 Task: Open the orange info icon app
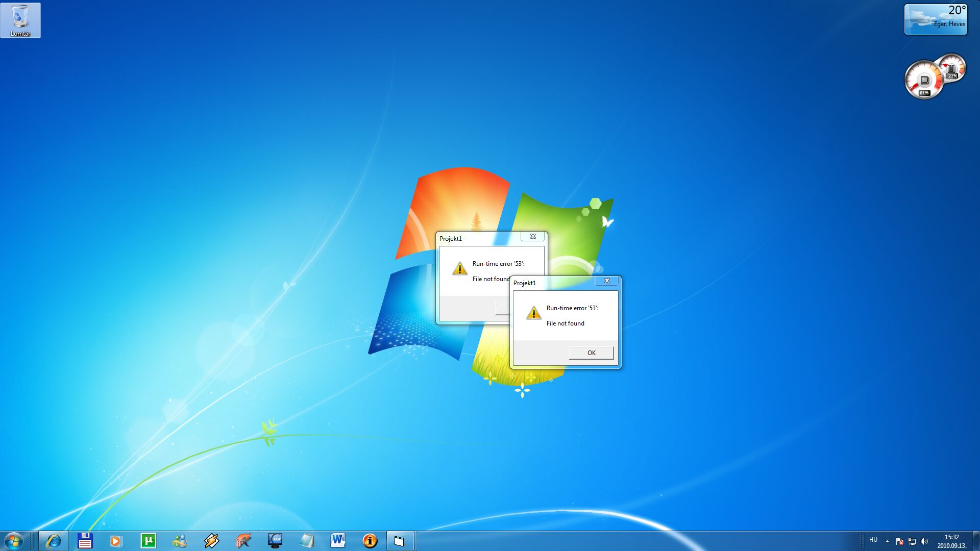(370, 541)
